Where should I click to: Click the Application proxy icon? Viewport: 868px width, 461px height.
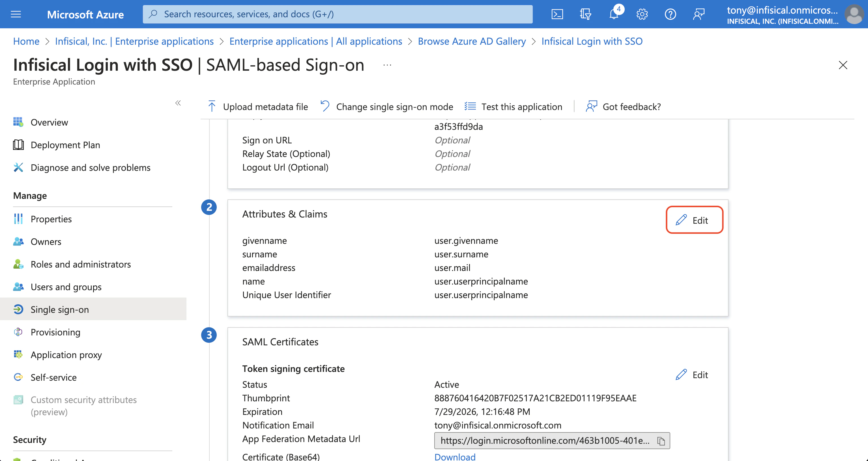[x=18, y=354]
